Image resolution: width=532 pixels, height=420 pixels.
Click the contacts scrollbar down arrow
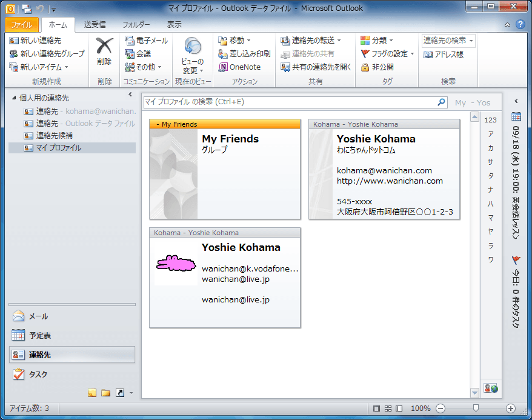pyautogui.click(x=474, y=393)
